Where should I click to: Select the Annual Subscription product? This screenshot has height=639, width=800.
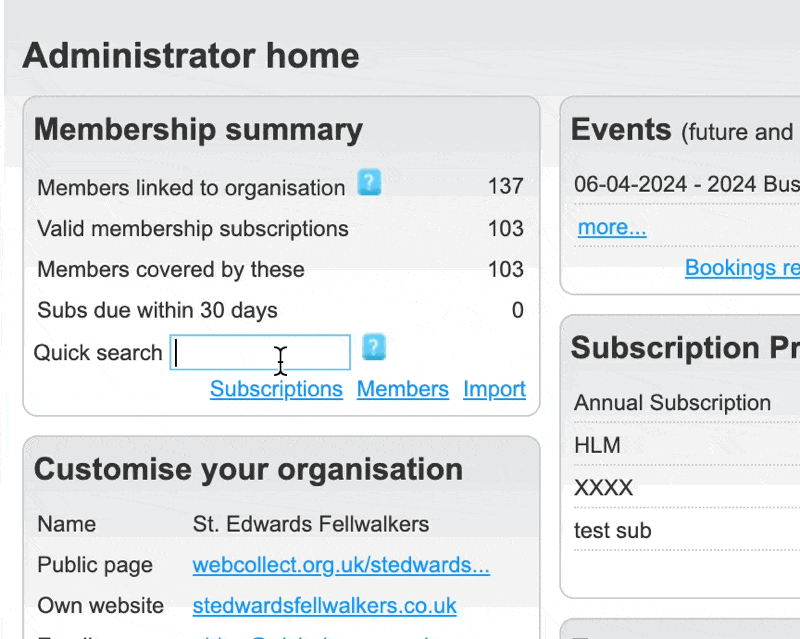coord(671,402)
